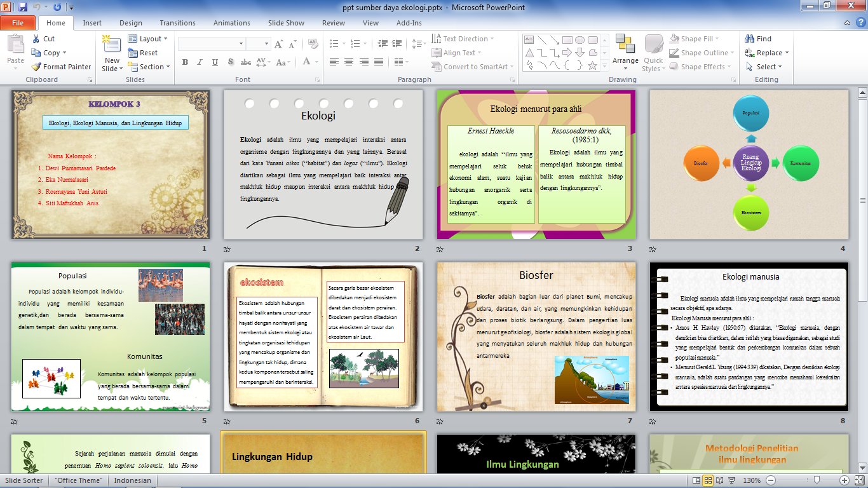The height and width of the screenshot is (488, 868).
Task: Click Find in the Editing group
Action: [758, 39]
